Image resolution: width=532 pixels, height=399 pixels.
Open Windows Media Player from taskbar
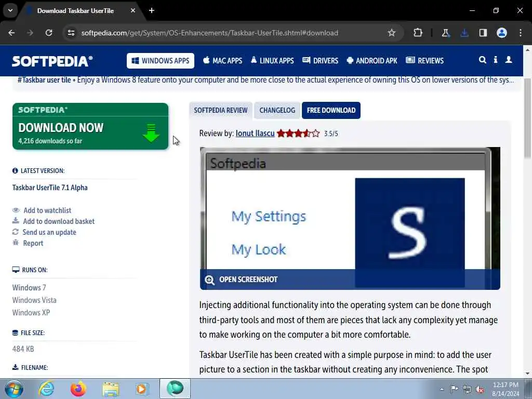(x=142, y=389)
